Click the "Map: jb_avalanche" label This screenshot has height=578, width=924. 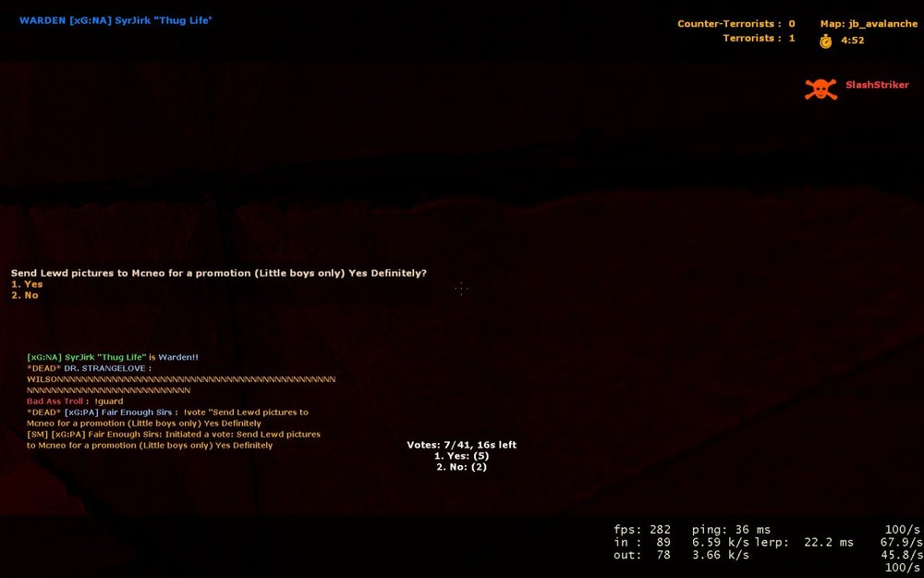(x=869, y=24)
